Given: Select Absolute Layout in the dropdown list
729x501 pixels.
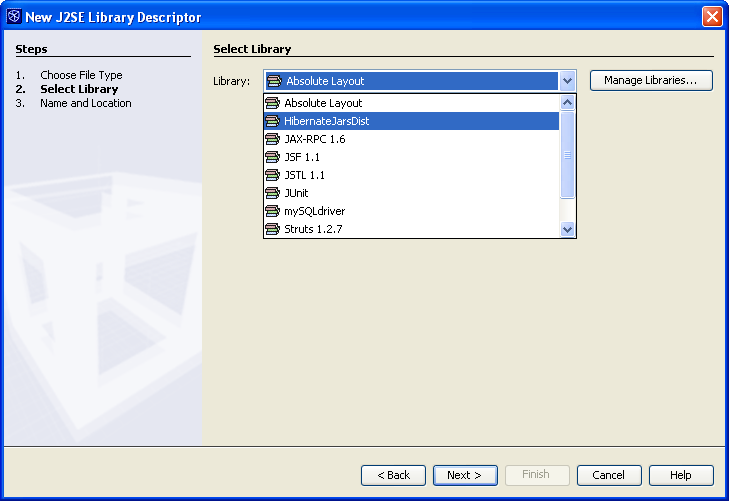Looking at the screenshot, I should tap(411, 103).
